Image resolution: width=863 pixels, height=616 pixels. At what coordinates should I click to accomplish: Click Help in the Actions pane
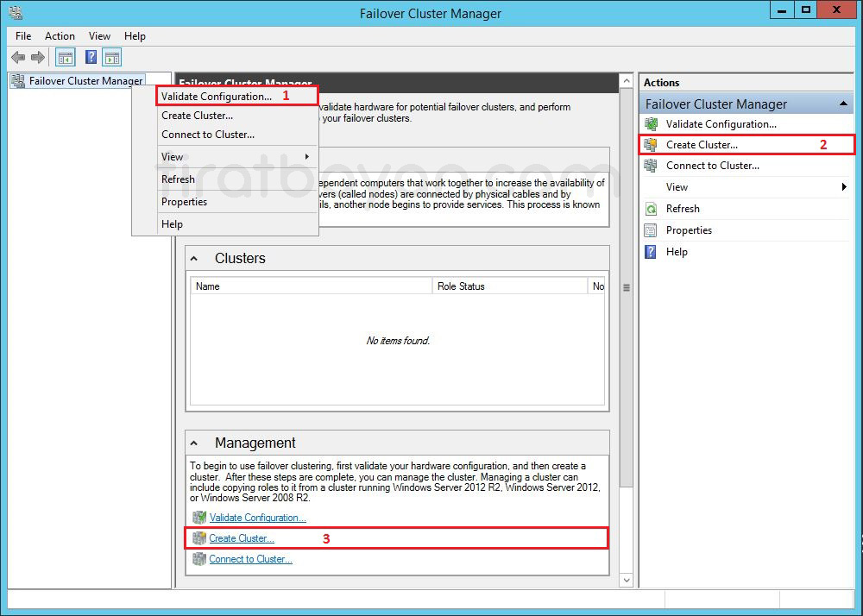click(x=677, y=252)
